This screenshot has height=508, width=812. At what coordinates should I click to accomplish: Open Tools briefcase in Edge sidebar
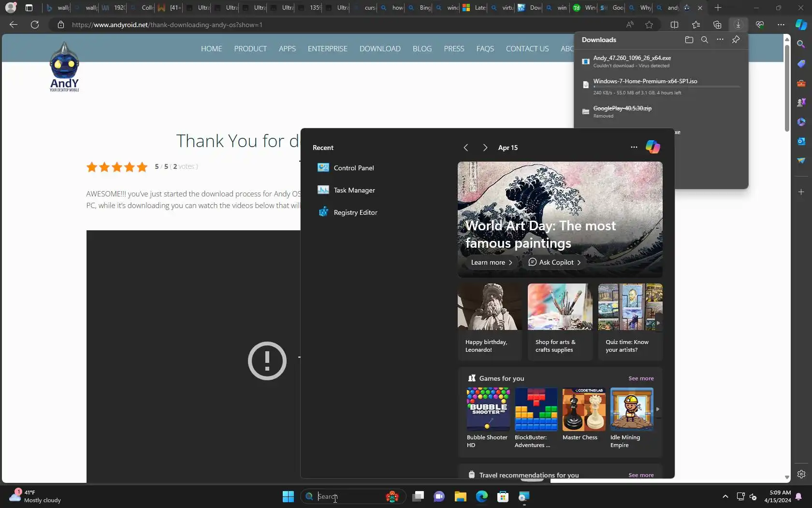click(x=801, y=83)
